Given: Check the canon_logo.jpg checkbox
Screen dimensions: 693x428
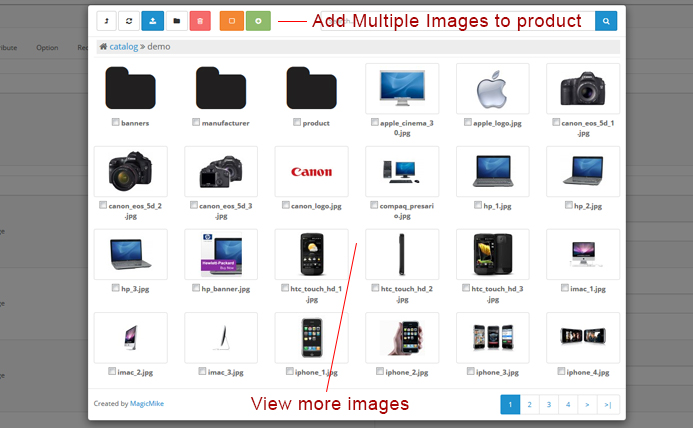Looking at the screenshot, I should click(286, 205).
